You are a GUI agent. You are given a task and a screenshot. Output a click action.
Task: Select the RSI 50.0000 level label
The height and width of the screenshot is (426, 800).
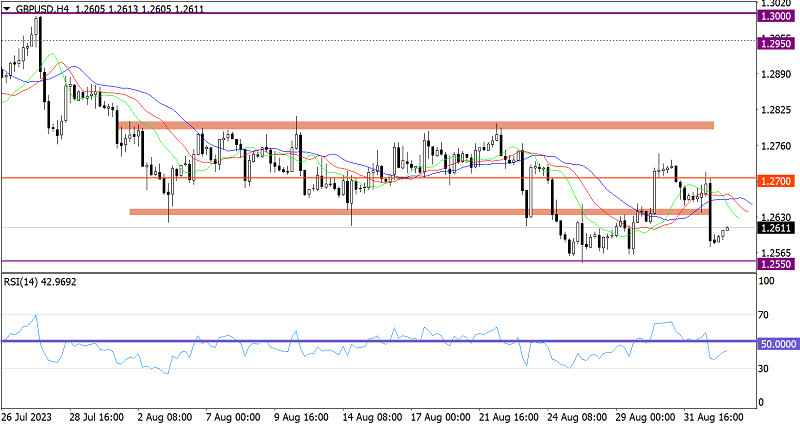[x=778, y=344]
